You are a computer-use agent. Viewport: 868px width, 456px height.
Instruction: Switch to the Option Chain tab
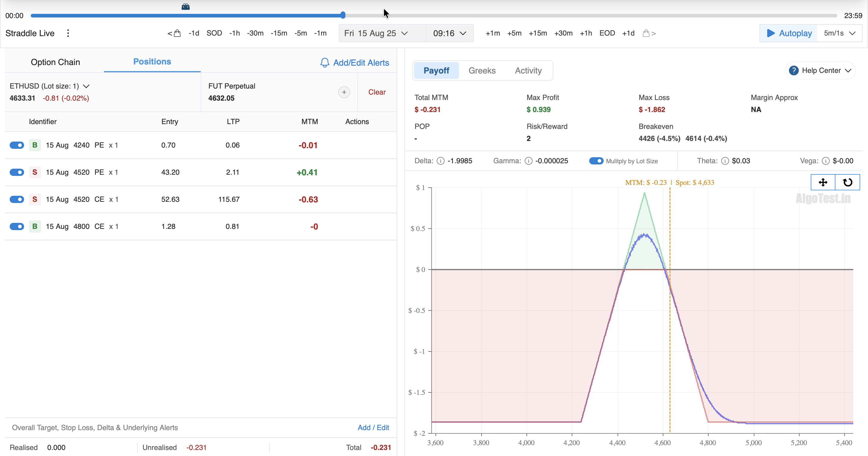click(x=55, y=62)
